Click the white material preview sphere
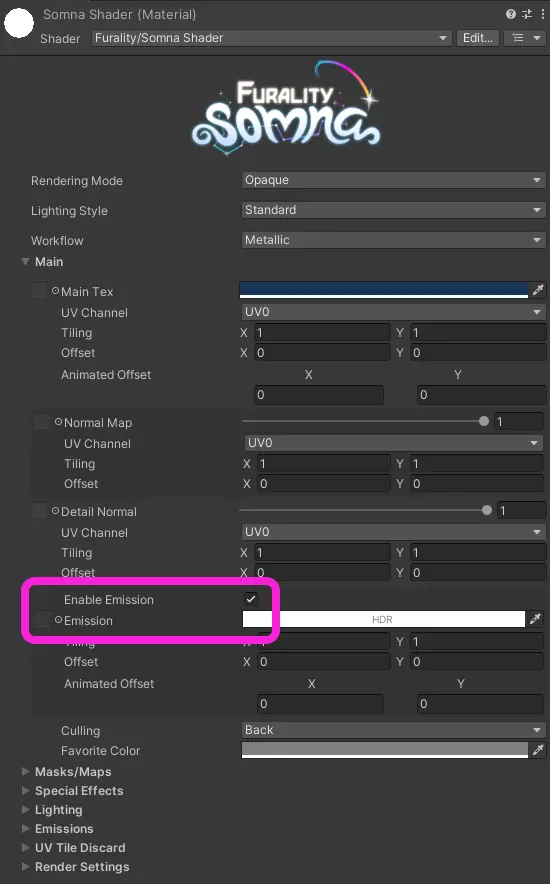 (x=19, y=23)
